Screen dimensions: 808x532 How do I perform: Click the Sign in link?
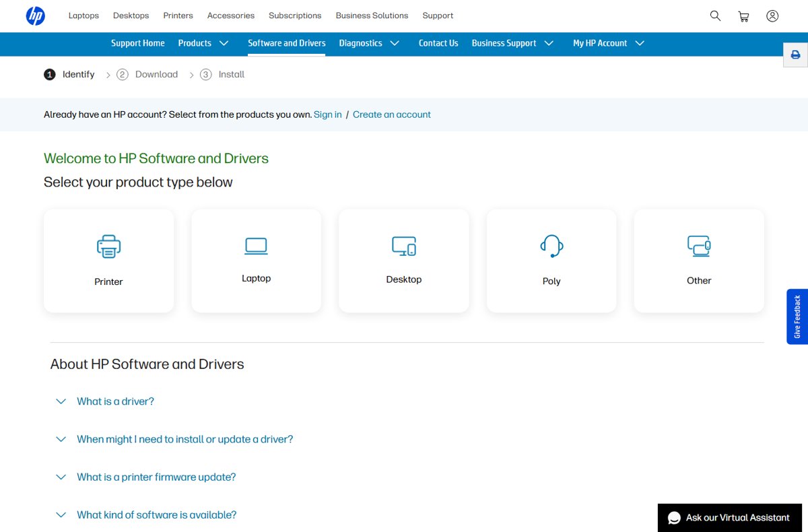(x=328, y=114)
